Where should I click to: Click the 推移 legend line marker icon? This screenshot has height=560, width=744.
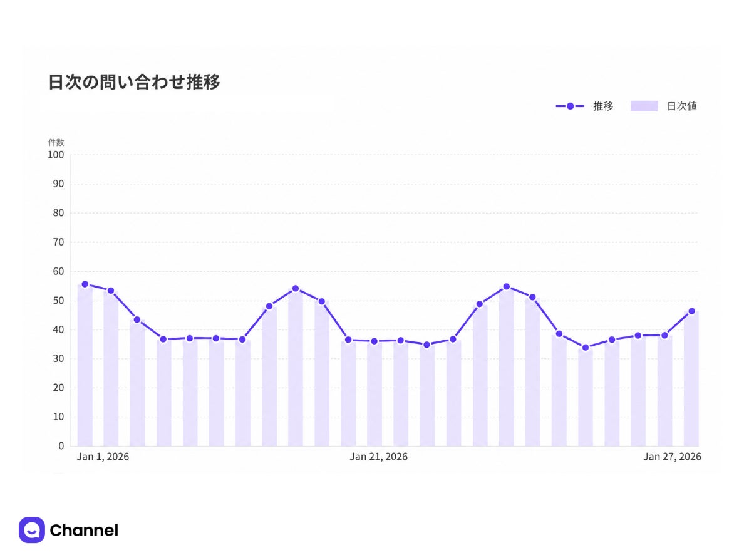(x=570, y=106)
